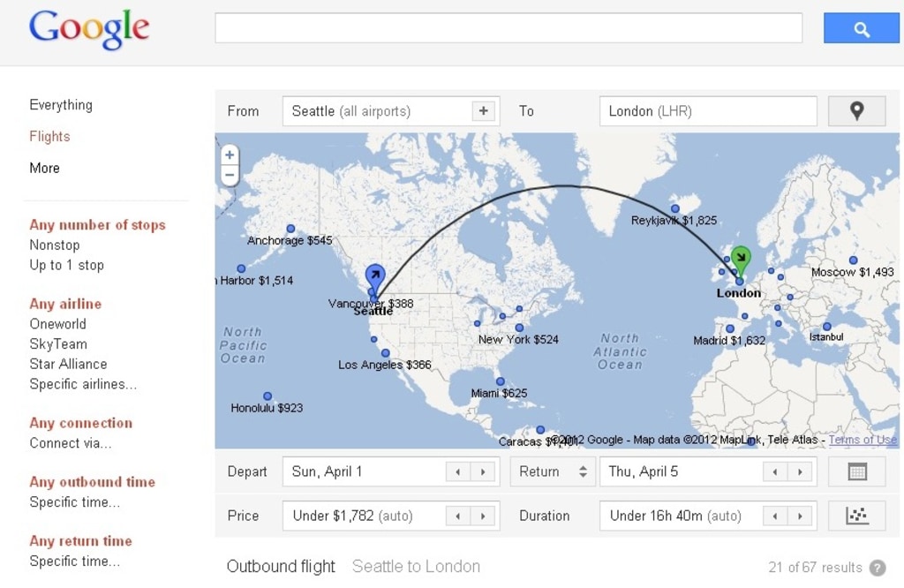The width and height of the screenshot is (904, 588).
Task: Switch to the Everything search tab
Action: pos(61,105)
